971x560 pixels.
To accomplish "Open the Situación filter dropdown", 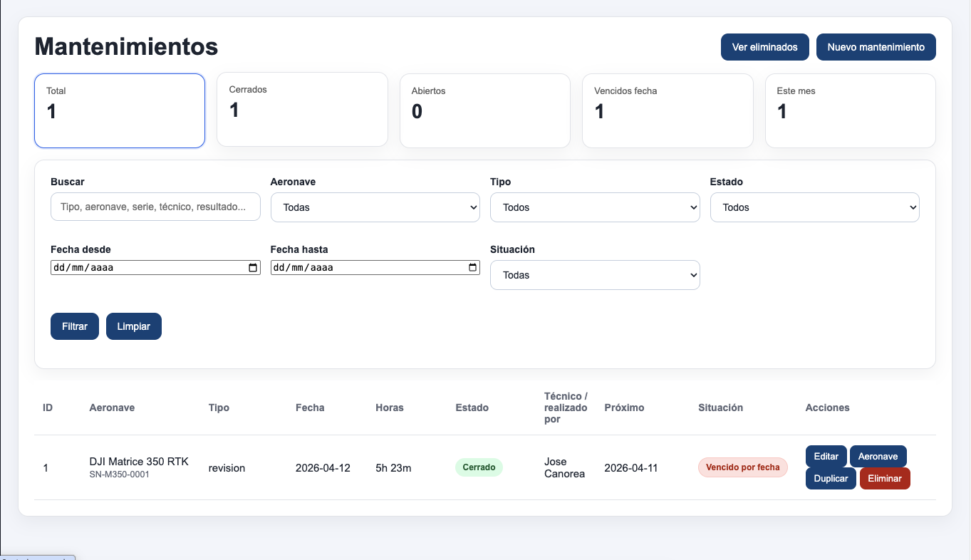I will click(595, 275).
